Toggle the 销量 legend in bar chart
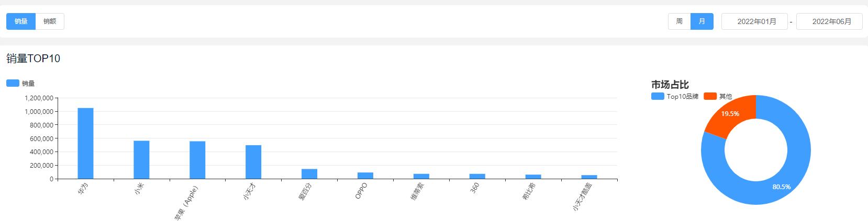The image size is (868, 221). point(13,83)
